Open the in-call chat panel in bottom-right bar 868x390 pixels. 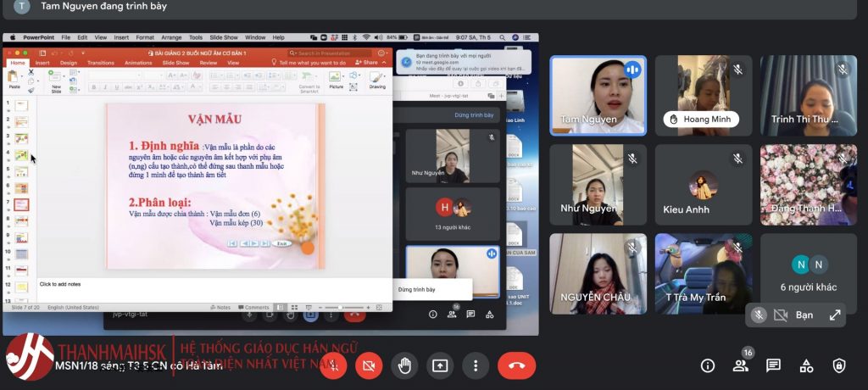(773, 365)
